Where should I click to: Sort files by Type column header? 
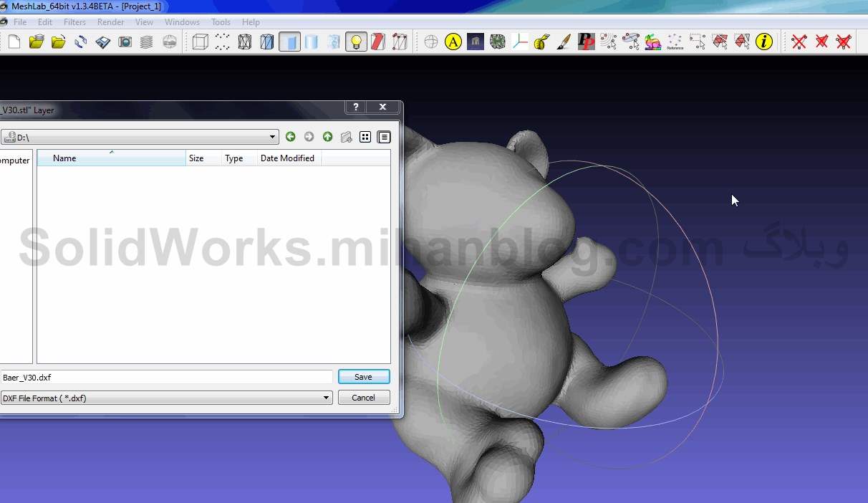(239, 158)
